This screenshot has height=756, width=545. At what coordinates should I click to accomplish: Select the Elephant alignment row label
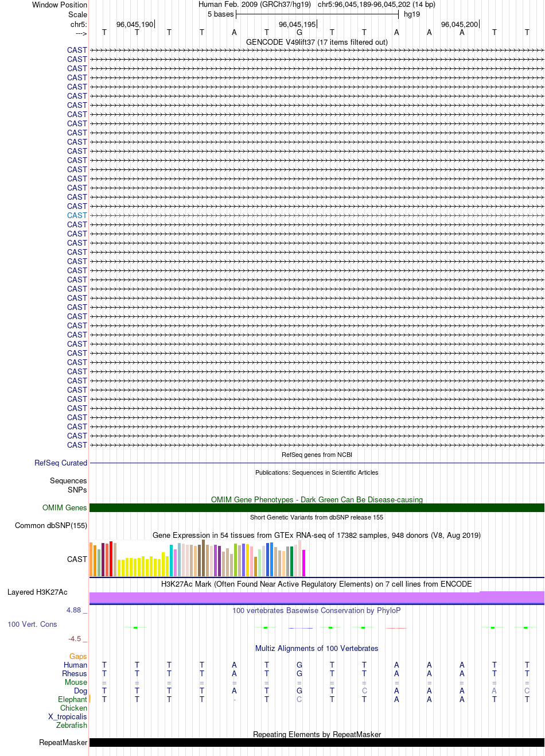72,699
